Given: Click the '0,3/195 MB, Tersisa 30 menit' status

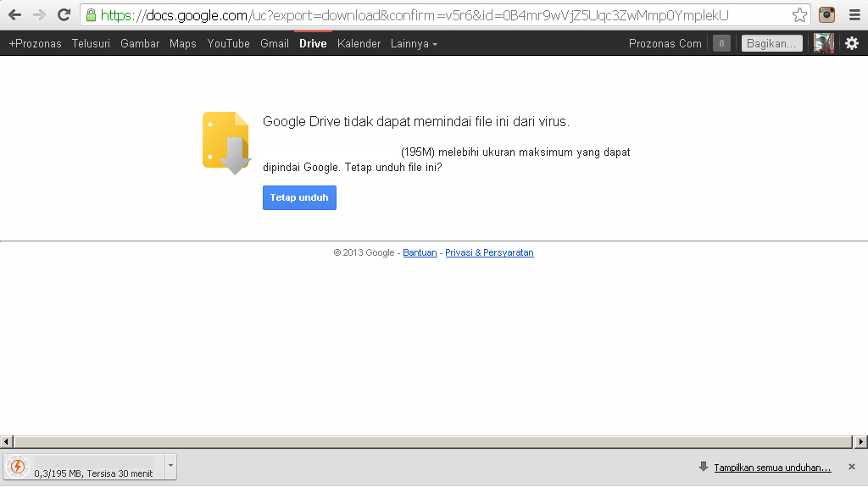Looking at the screenshot, I should [93, 473].
